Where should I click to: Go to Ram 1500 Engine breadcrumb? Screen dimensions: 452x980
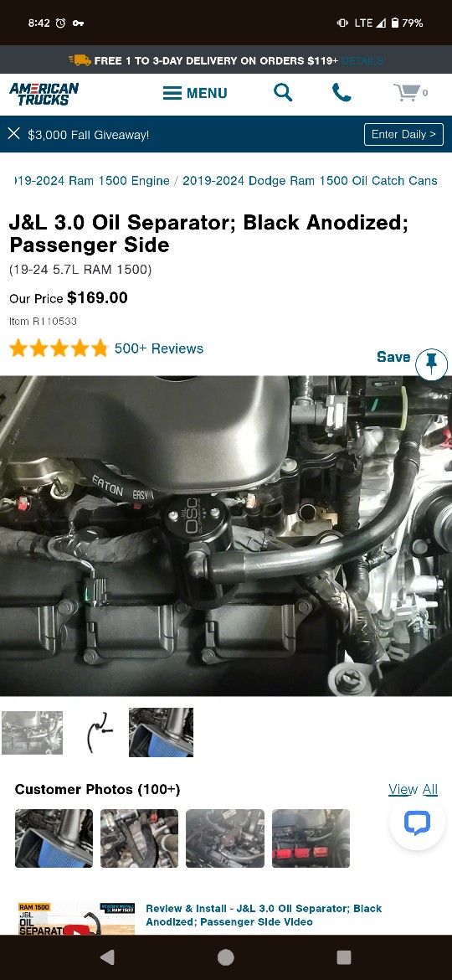tap(92, 181)
